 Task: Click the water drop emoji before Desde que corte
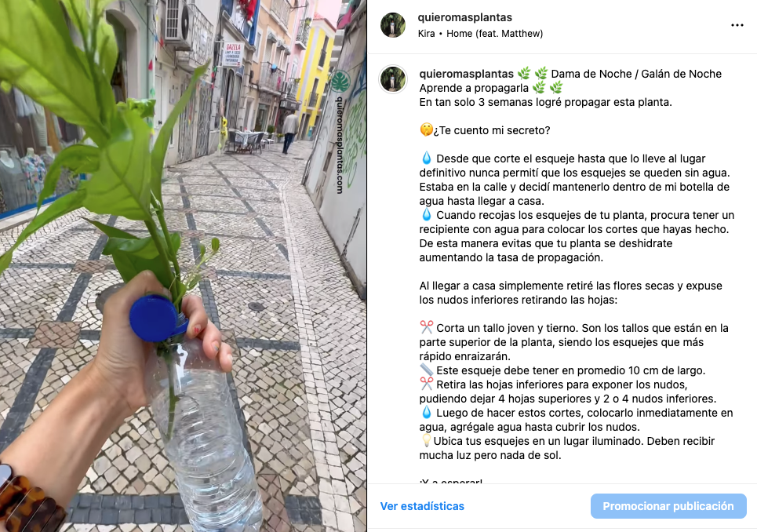426,159
